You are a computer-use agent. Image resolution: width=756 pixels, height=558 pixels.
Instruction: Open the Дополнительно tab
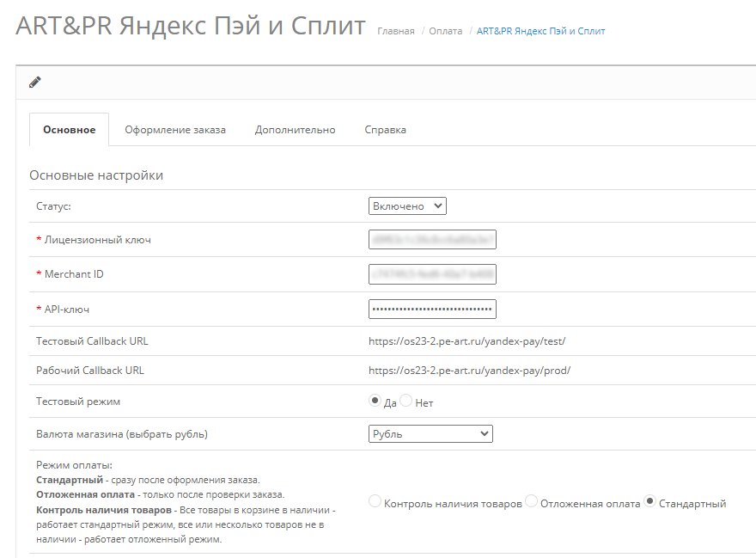tap(295, 129)
